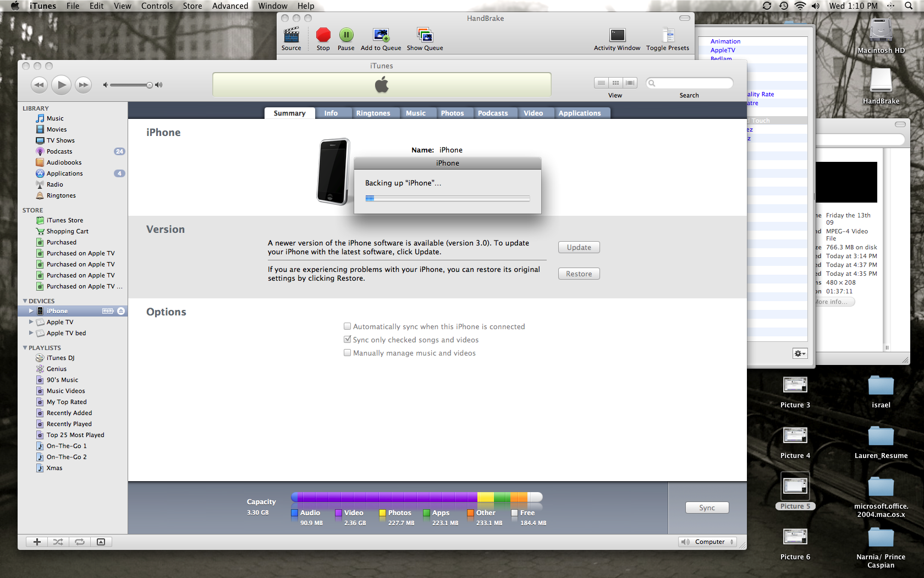Go to the Podcasts tab
The height and width of the screenshot is (578, 924).
(493, 113)
